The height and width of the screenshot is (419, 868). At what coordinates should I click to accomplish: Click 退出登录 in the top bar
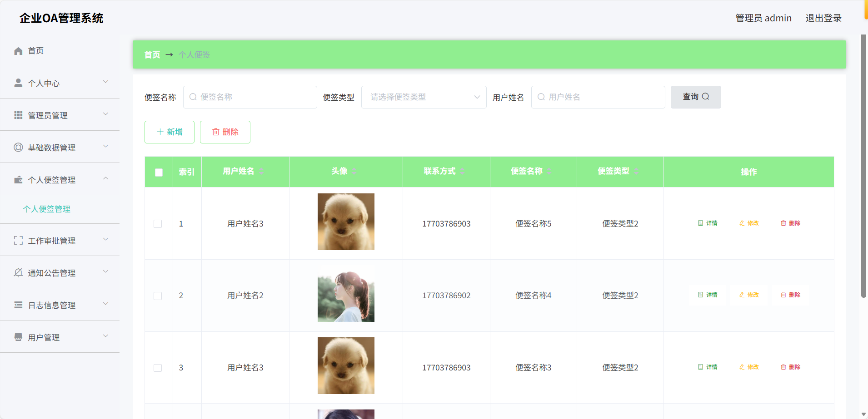[823, 18]
